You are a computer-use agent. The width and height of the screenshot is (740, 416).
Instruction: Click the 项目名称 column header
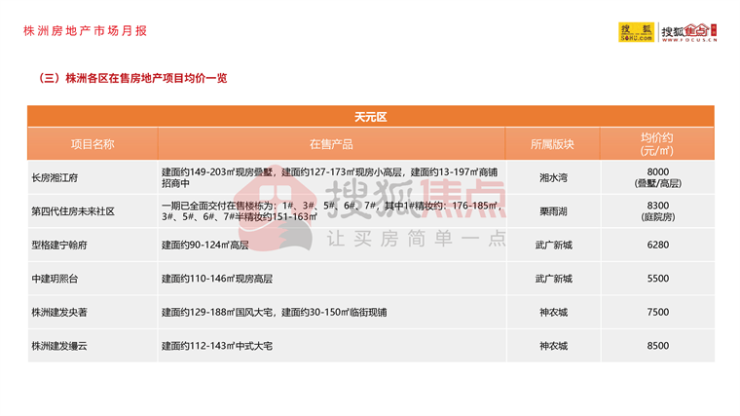92,144
